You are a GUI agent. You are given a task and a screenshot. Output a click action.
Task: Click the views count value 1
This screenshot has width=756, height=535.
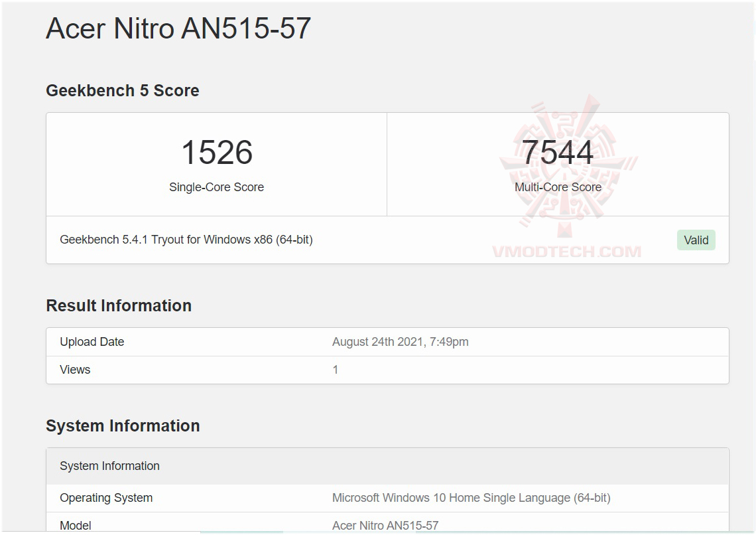pos(336,370)
